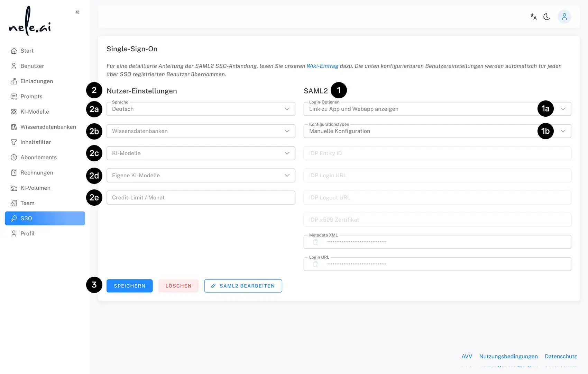Click the LÖSCHEN button
This screenshot has width=588, height=374.
178,286
